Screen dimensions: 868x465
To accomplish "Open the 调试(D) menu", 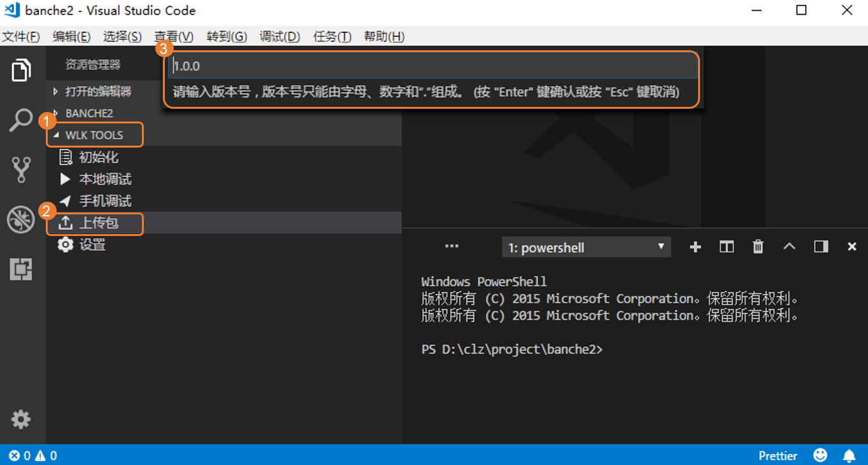I will point(279,36).
